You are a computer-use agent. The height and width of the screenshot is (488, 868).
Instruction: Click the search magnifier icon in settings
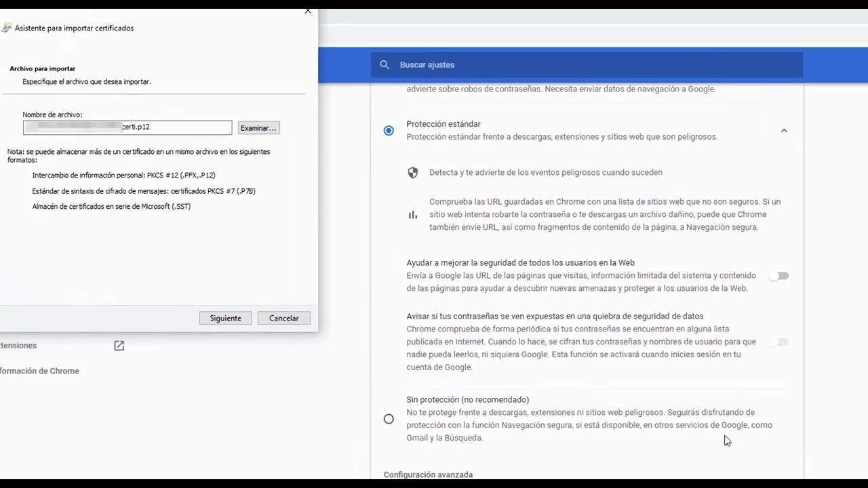coord(384,64)
